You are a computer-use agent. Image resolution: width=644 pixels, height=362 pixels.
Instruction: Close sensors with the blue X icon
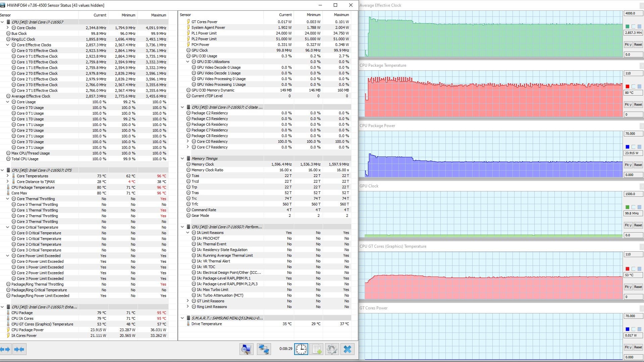click(347, 349)
